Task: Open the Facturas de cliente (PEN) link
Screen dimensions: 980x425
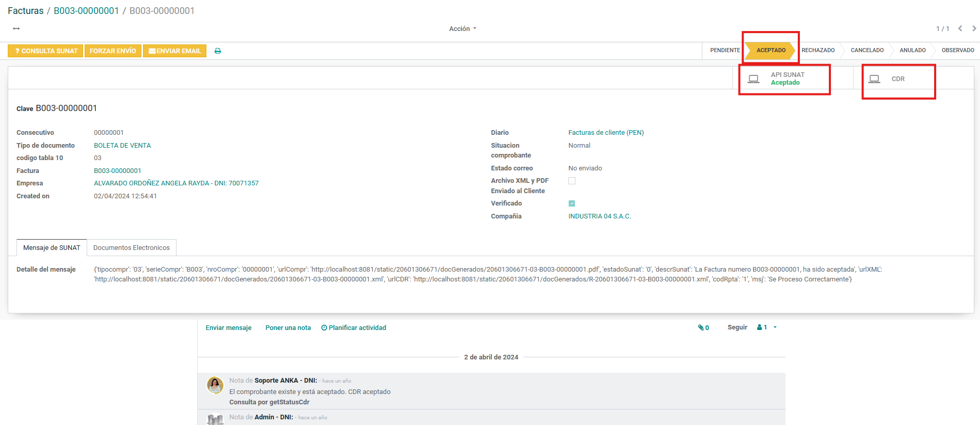Action: pyautogui.click(x=606, y=133)
